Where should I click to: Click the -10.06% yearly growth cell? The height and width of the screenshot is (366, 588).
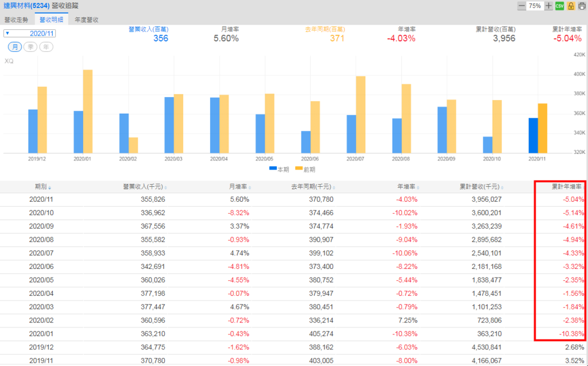tap(405, 253)
